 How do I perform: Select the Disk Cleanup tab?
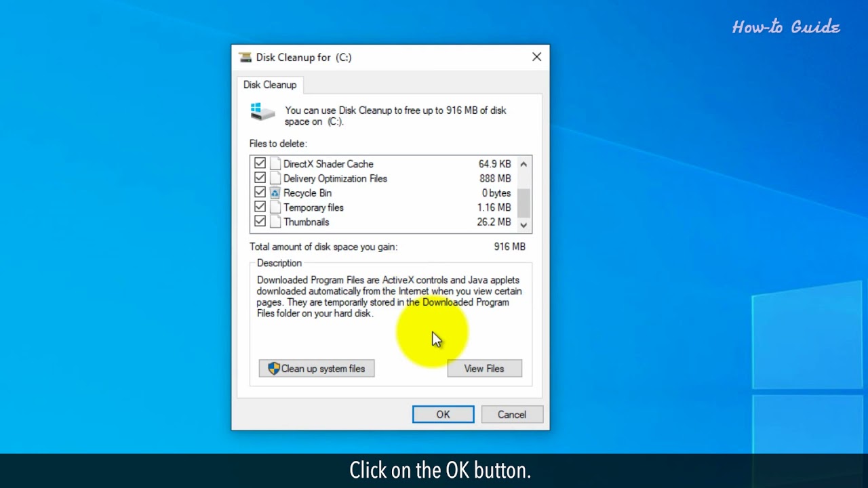coord(270,85)
